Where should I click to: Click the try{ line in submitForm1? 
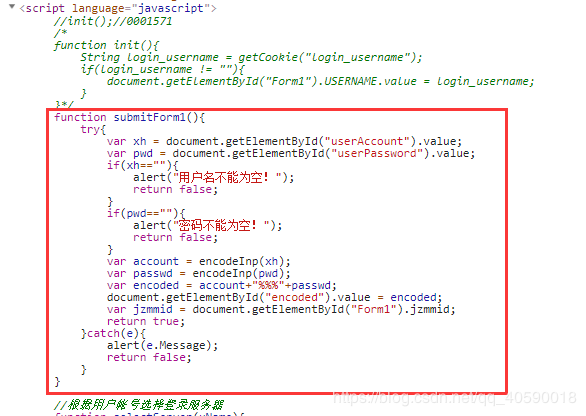[x=93, y=129]
